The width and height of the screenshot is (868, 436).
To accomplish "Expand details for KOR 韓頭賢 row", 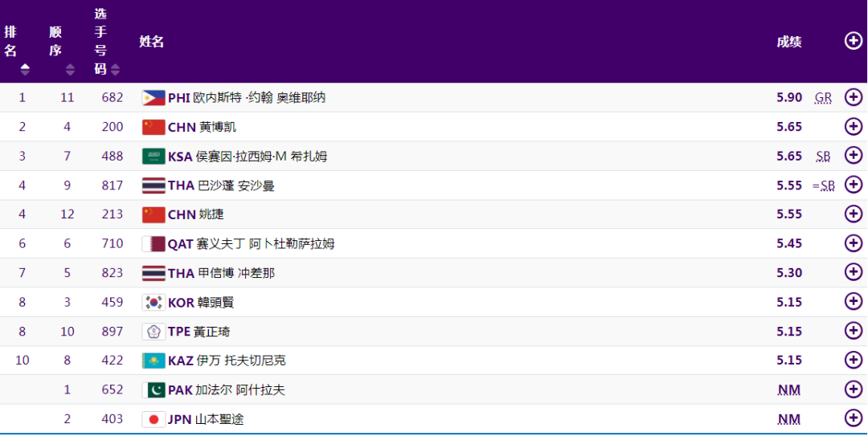I will [853, 302].
